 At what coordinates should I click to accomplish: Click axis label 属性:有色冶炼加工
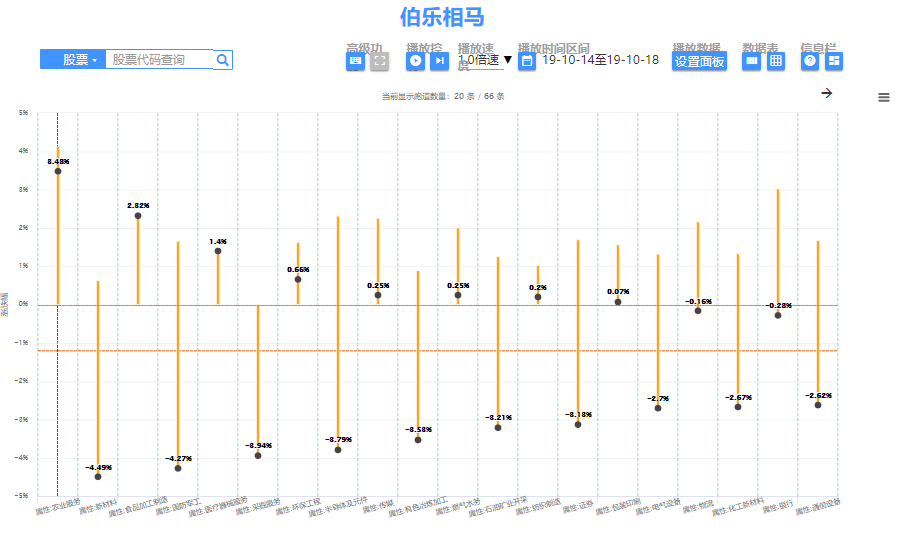[x=418, y=507]
